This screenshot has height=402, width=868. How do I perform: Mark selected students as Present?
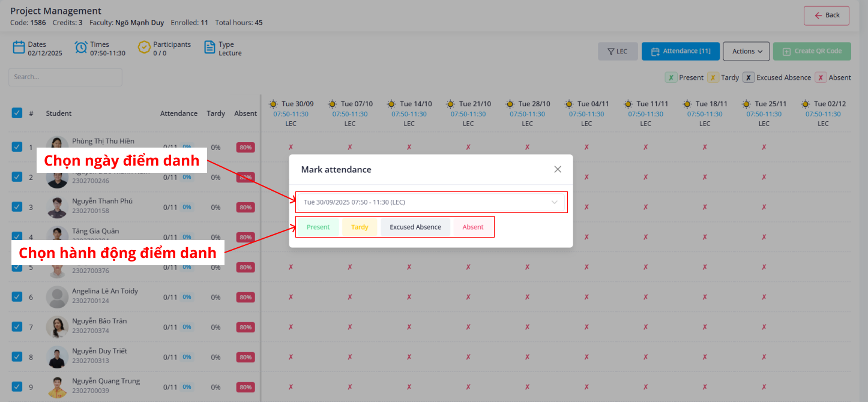pos(318,227)
